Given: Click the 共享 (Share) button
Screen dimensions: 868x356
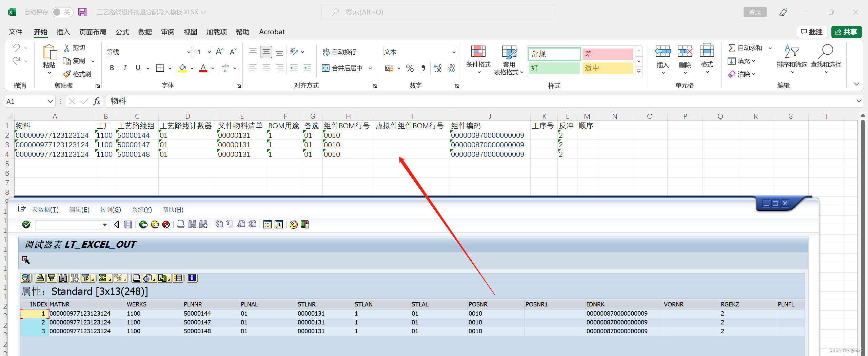Looking at the screenshot, I should click(846, 32).
